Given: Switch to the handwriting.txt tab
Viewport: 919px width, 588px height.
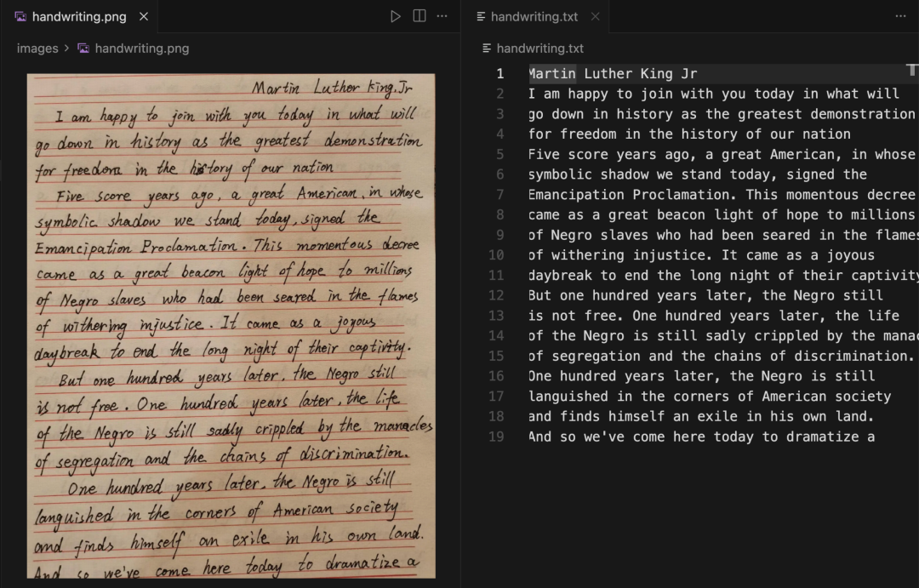Looking at the screenshot, I should tap(534, 16).
